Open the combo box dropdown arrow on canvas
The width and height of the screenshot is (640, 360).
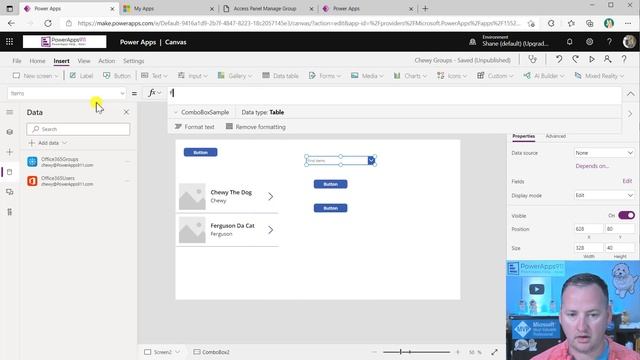coord(371,160)
